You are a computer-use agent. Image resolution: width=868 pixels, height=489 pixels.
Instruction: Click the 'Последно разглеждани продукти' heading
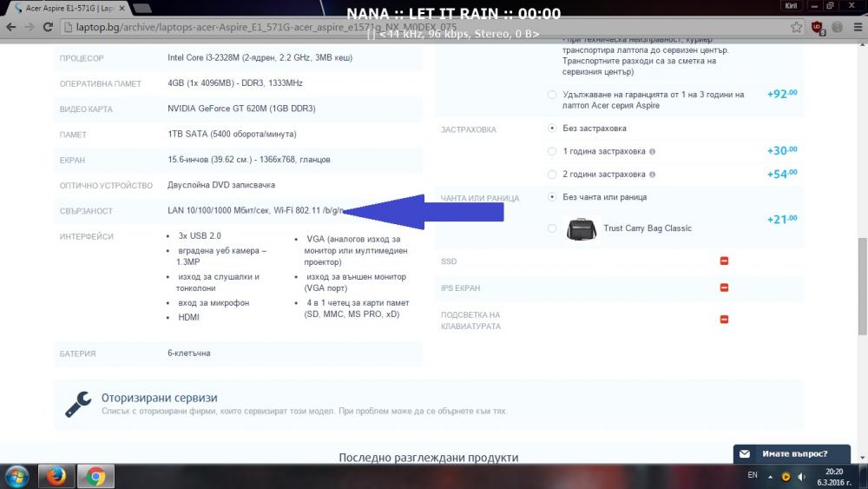(x=429, y=458)
